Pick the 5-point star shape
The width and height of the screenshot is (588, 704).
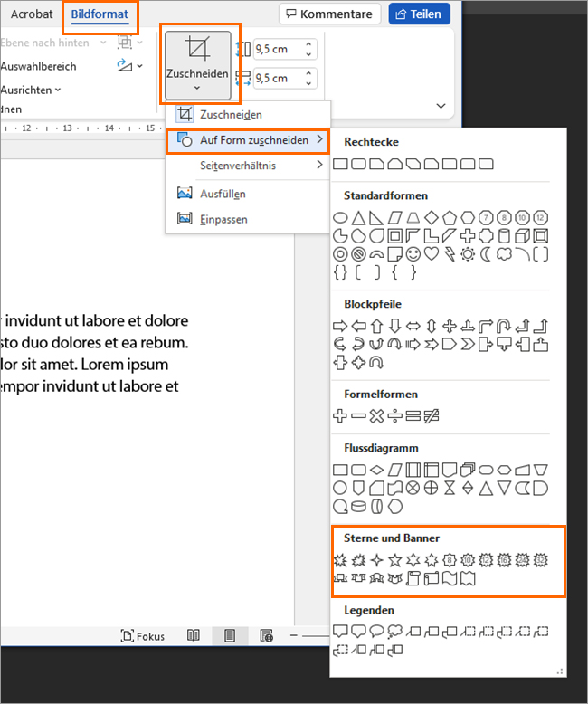pos(394,560)
